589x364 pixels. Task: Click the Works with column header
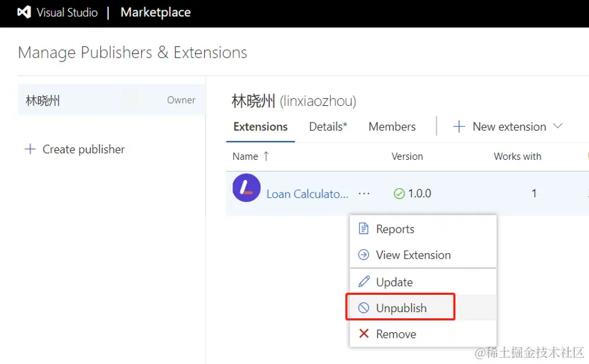point(517,156)
